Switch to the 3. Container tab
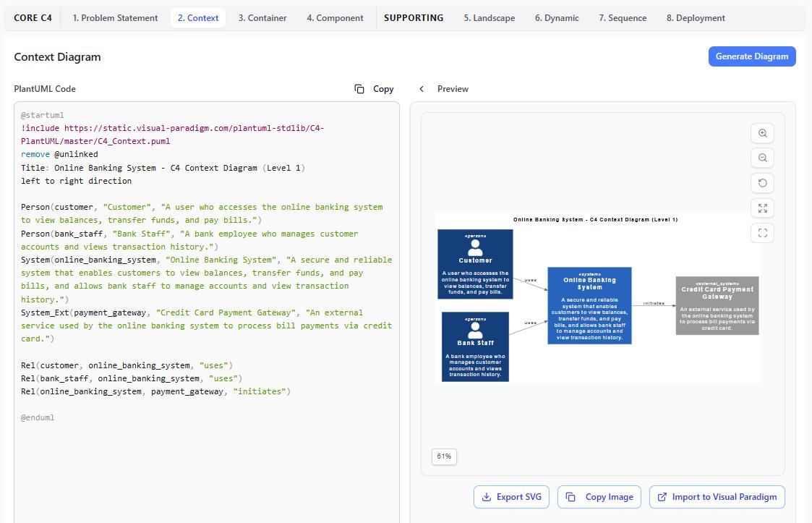The height and width of the screenshot is (523, 812). coord(262,18)
